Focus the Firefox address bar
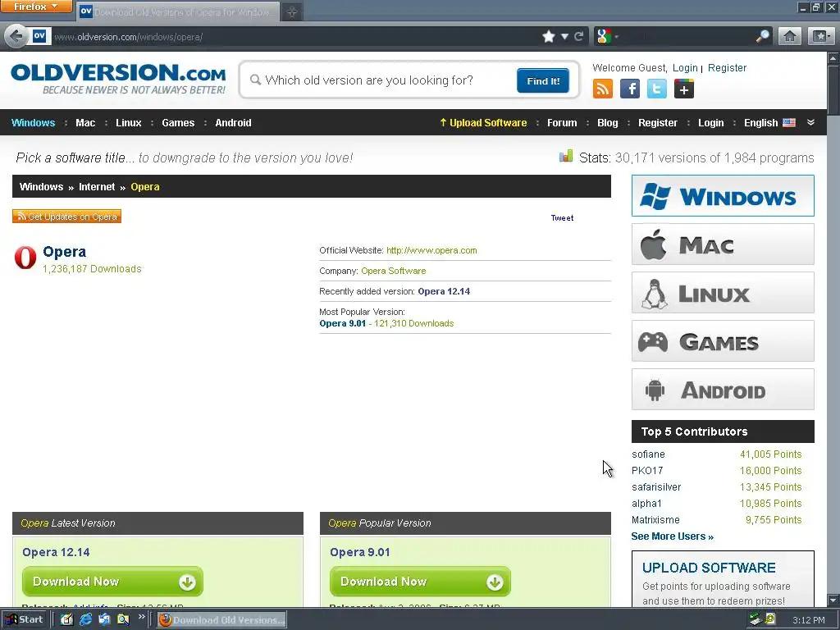The width and height of the screenshot is (840, 630). pos(294,36)
